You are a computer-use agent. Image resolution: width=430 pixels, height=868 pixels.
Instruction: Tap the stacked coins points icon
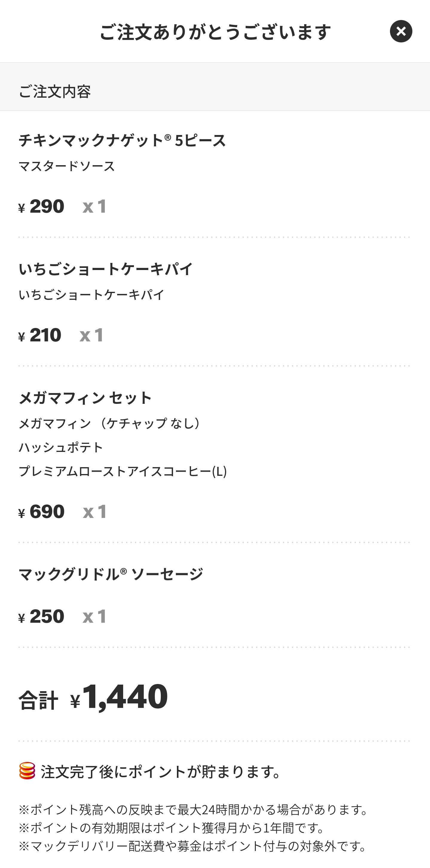pyautogui.click(x=27, y=770)
